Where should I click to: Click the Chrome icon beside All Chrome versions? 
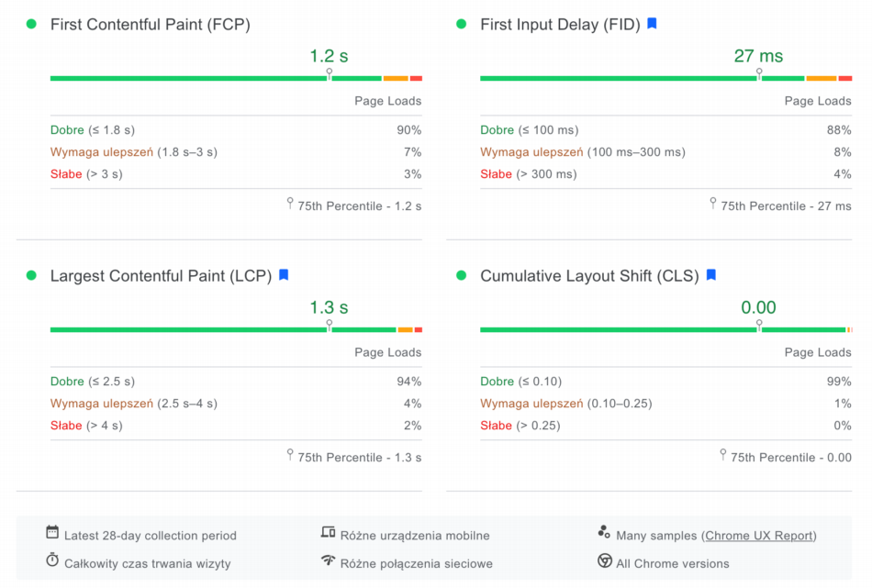tap(604, 561)
